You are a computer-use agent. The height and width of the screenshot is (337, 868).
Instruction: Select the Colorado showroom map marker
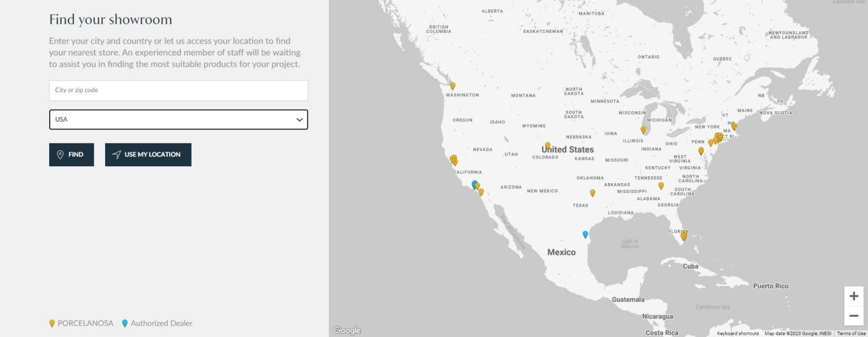pyautogui.click(x=548, y=145)
